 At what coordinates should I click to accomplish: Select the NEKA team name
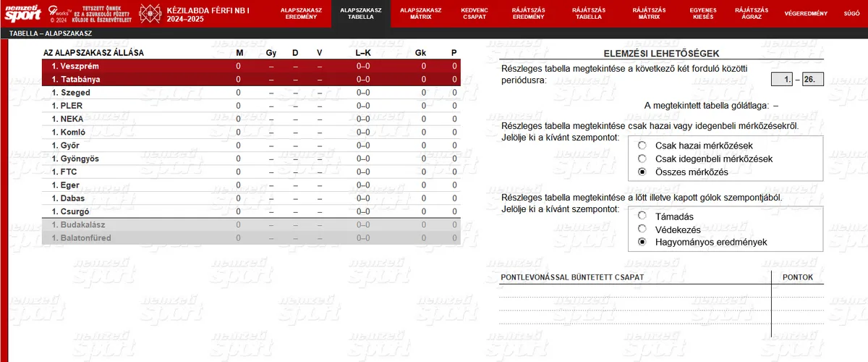(x=72, y=119)
